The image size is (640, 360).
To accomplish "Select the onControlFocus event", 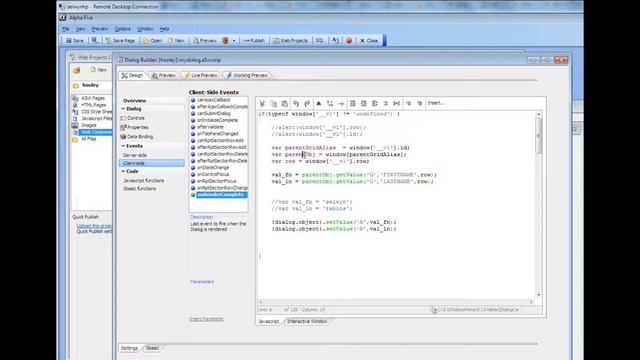I will click(x=213, y=174).
